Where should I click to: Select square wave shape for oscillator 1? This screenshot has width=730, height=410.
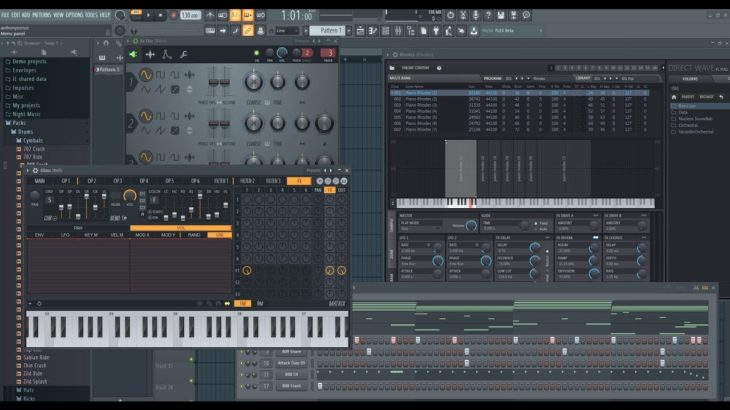click(x=160, y=75)
